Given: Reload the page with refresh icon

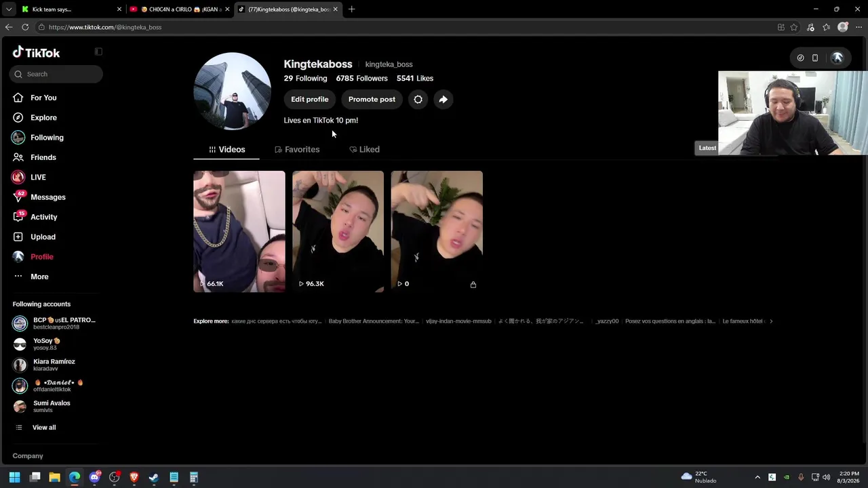Looking at the screenshot, I should (x=25, y=27).
